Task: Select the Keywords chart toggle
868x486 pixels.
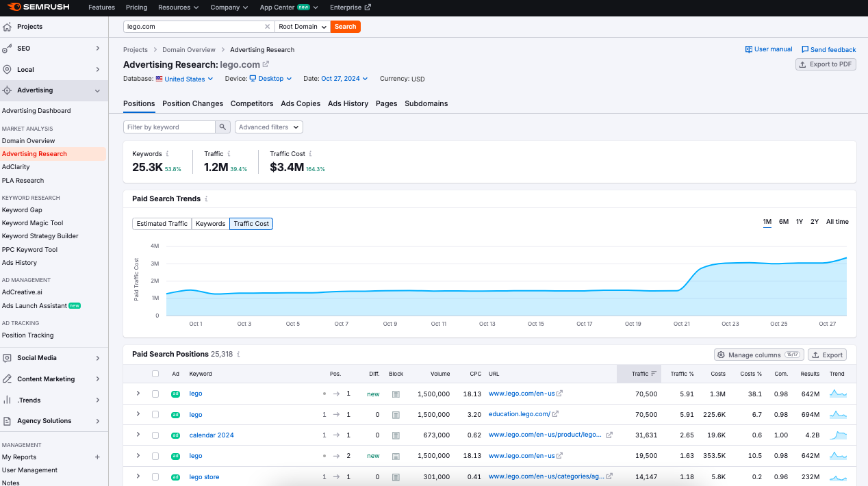Action: click(x=210, y=224)
